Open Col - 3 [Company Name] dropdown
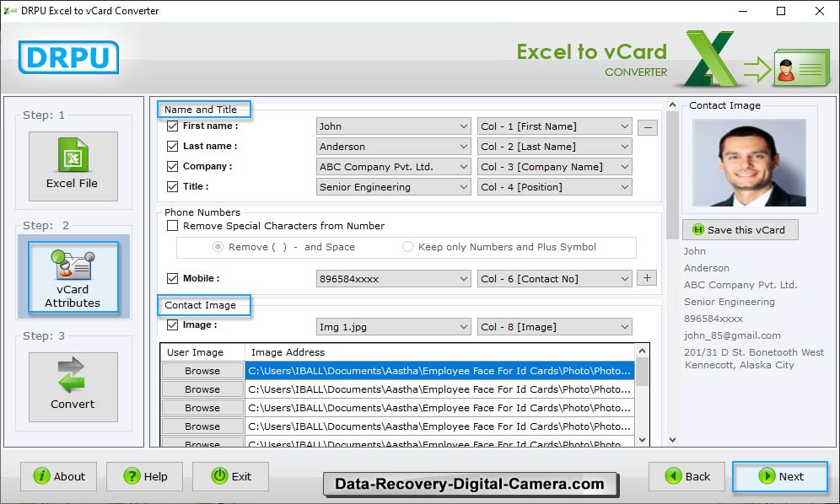 (554, 167)
